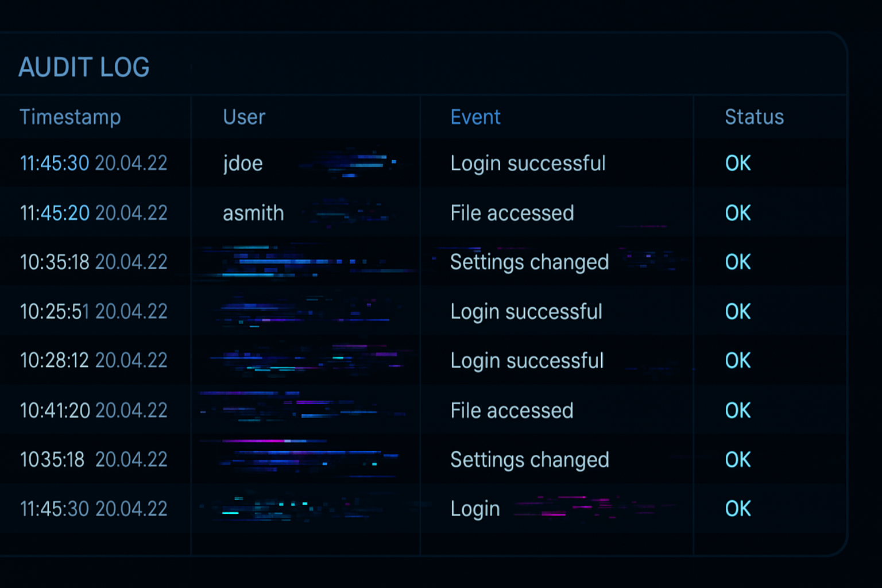Select the user asmith

pyautogui.click(x=253, y=213)
